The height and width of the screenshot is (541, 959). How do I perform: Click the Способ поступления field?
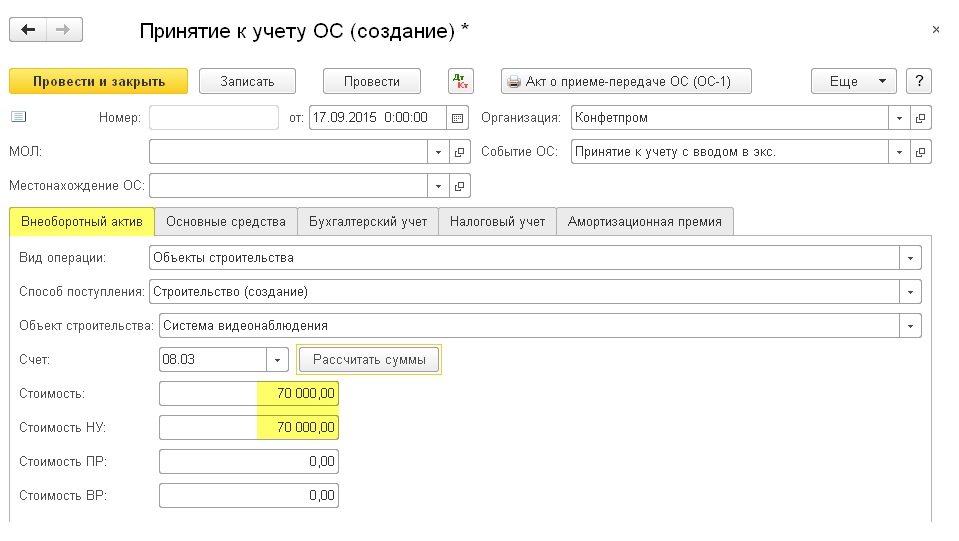pos(524,292)
